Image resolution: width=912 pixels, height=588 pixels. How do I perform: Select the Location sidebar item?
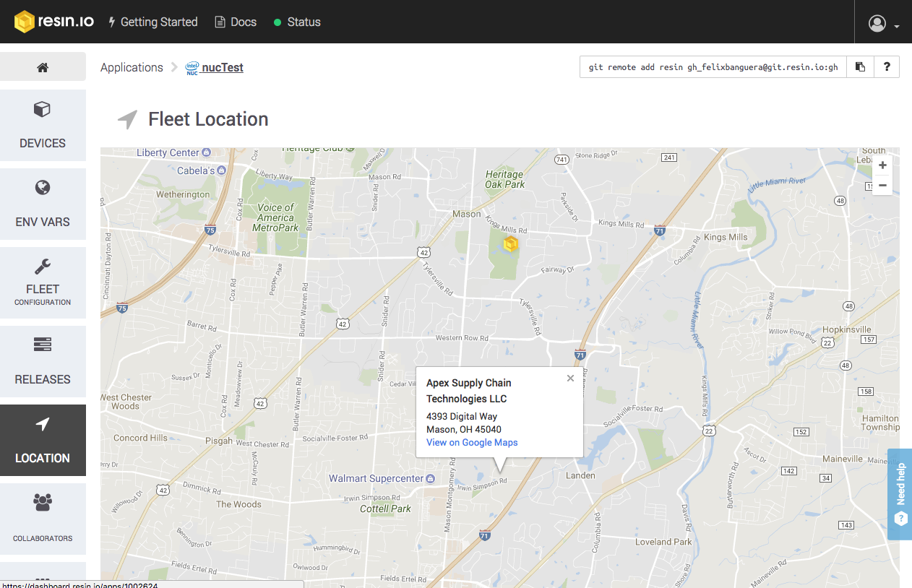pyautogui.click(x=43, y=440)
